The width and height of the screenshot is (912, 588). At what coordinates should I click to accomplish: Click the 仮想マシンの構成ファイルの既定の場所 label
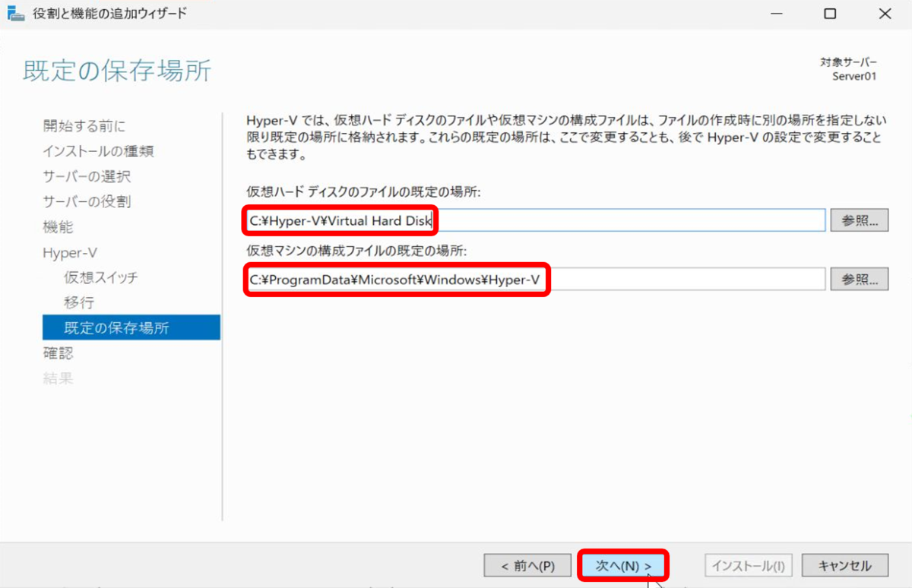point(356,251)
